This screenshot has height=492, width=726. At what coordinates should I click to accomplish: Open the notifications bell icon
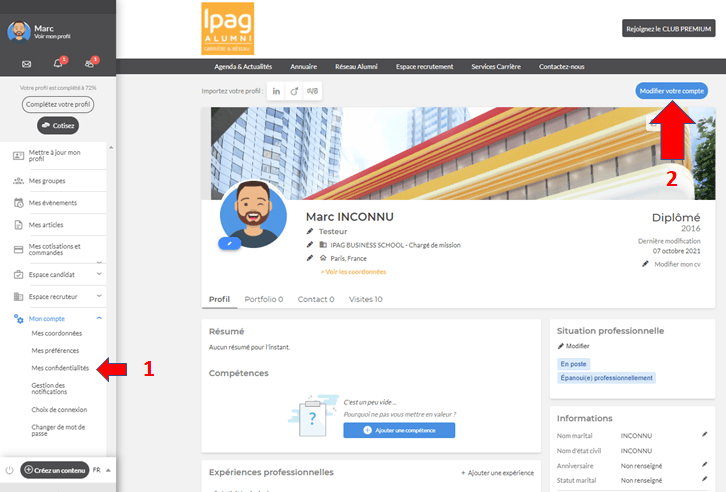pos(58,64)
